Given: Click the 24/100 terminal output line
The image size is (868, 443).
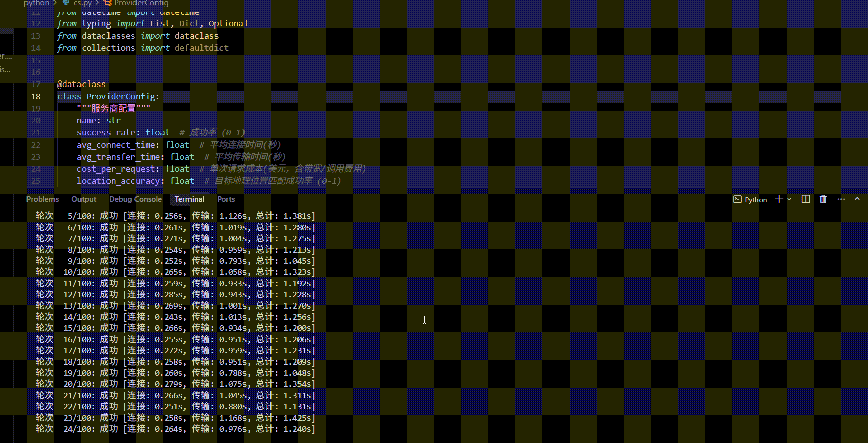Looking at the screenshot, I should [x=175, y=429].
